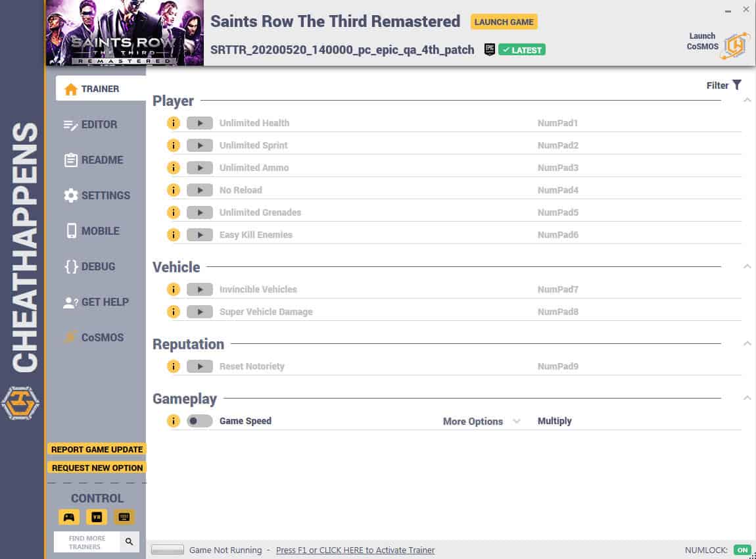Image resolution: width=756 pixels, height=559 pixels.
Task: Click REPORT GAME UPDATE button
Action: point(97,450)
